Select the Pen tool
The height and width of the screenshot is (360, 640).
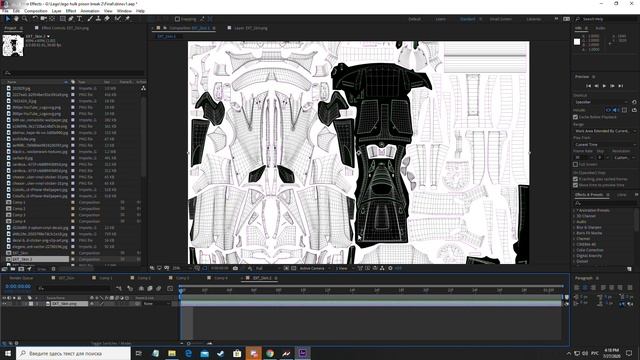click(71, 19)
